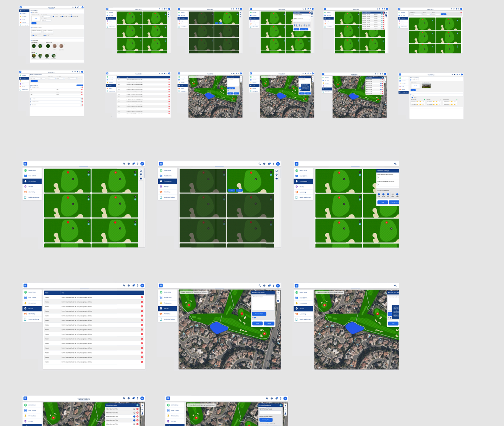
Task: Select Food & Drink in the Rotation Settings frame sidebar
Action: point(303,176)
